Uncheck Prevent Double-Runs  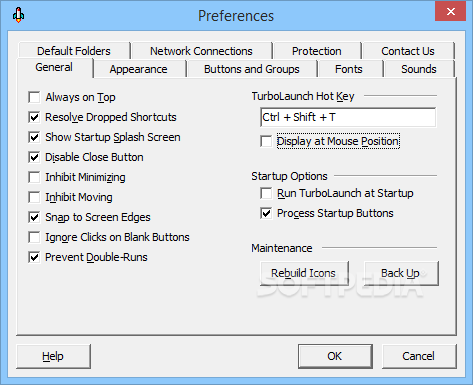pos(34,257)
